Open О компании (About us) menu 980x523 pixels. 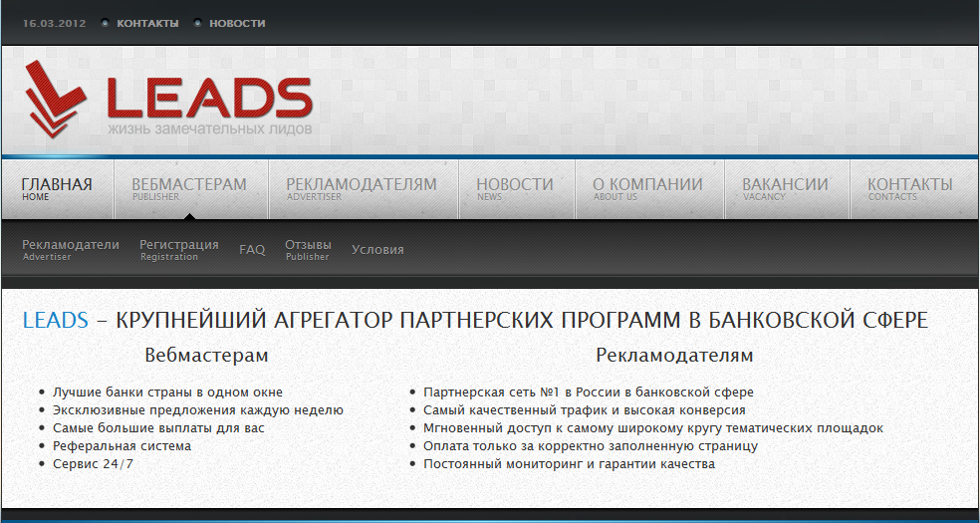click(647, 189)
